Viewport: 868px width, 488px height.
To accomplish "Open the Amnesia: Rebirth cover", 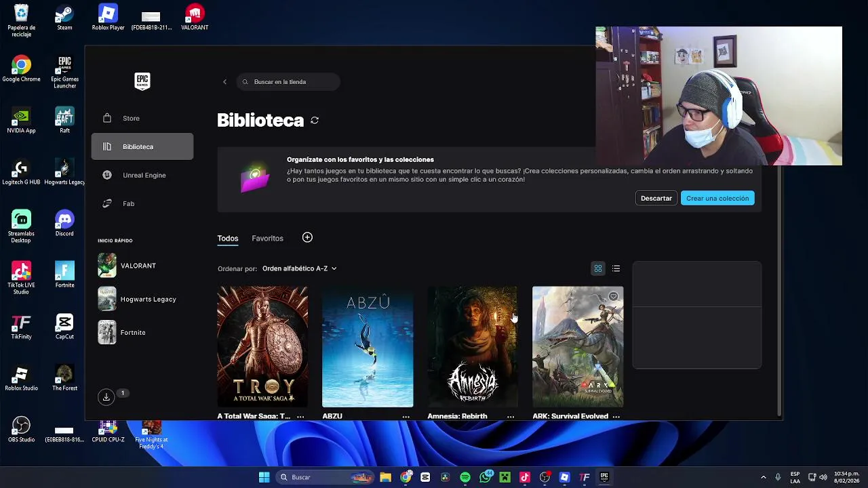I will click(473, 346).
